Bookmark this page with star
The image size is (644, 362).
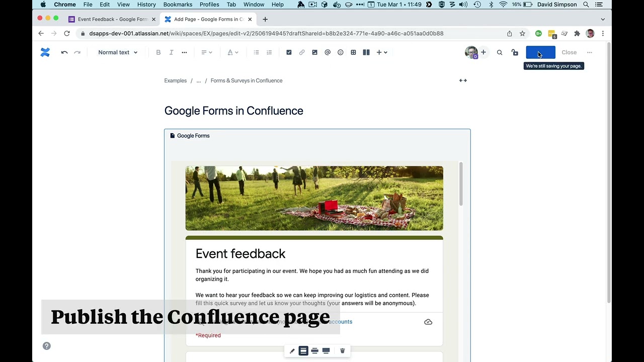click(522, 33)
